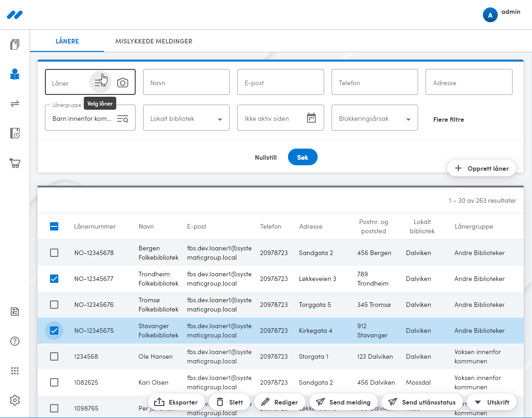The width and height of the screenshot is (532, 418).
Task: Click the camera scan icon in Låner field
Action: tap(123, 82)
